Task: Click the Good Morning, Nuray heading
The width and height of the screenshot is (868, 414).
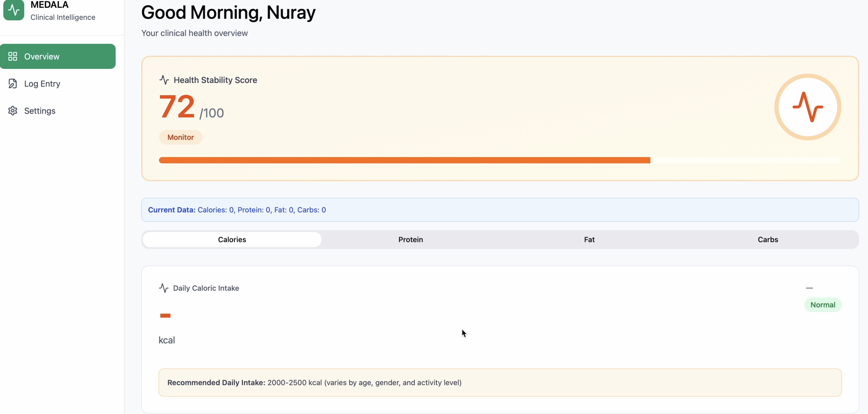Action: pos(228,13)
